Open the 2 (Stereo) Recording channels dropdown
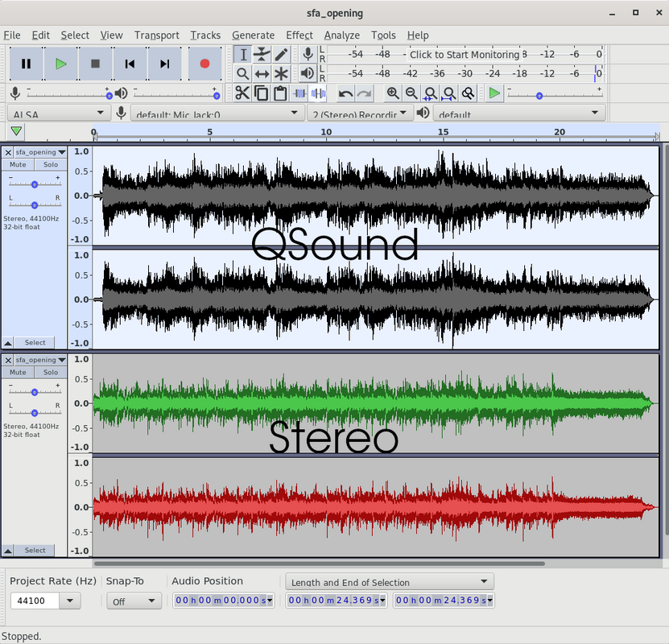 (x=360, y=114)
